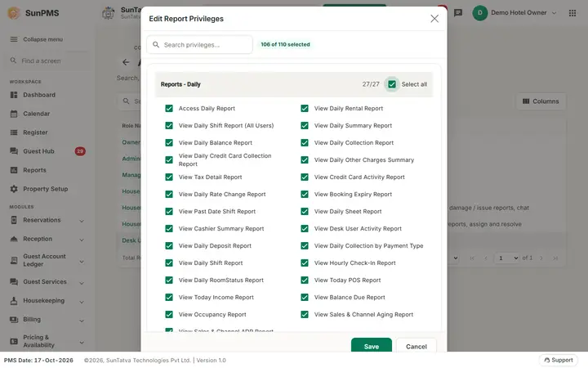Click the Reservations module icon
The height and width of the screenshot is (368, 588).
14,220
